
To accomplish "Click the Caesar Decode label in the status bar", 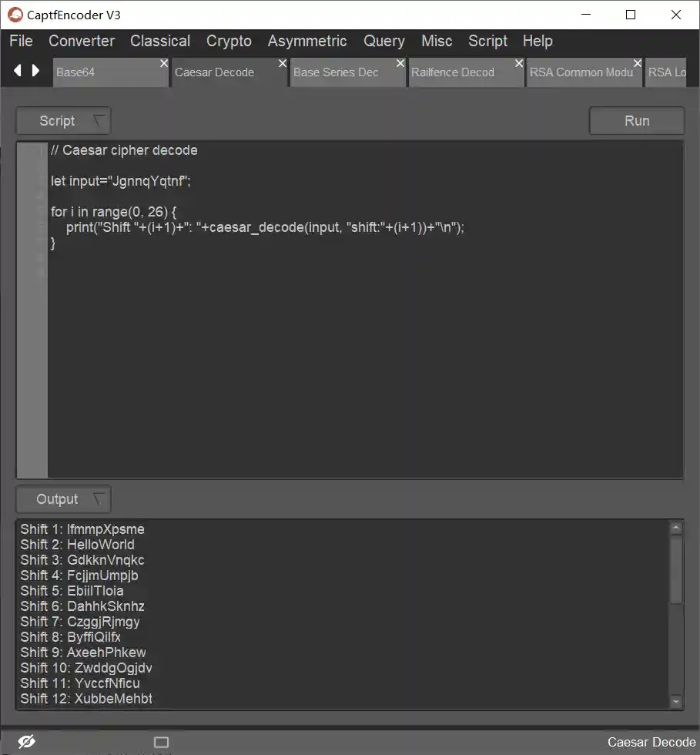I will pyautogui.click(x=650, y=742).
